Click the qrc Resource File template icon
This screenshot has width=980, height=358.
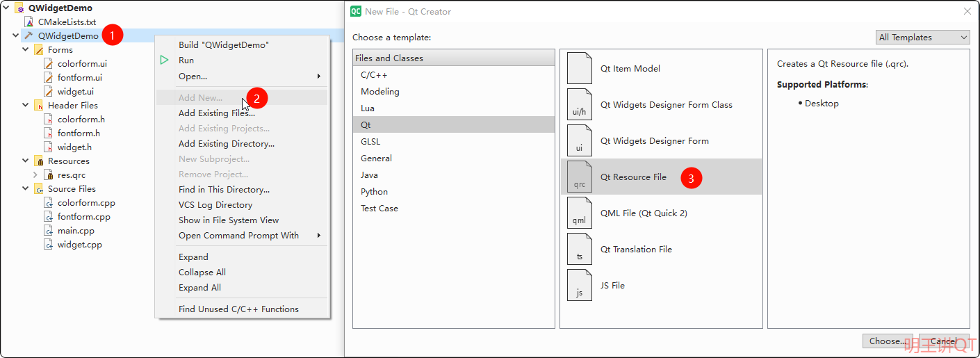click(x=580, y=177)
